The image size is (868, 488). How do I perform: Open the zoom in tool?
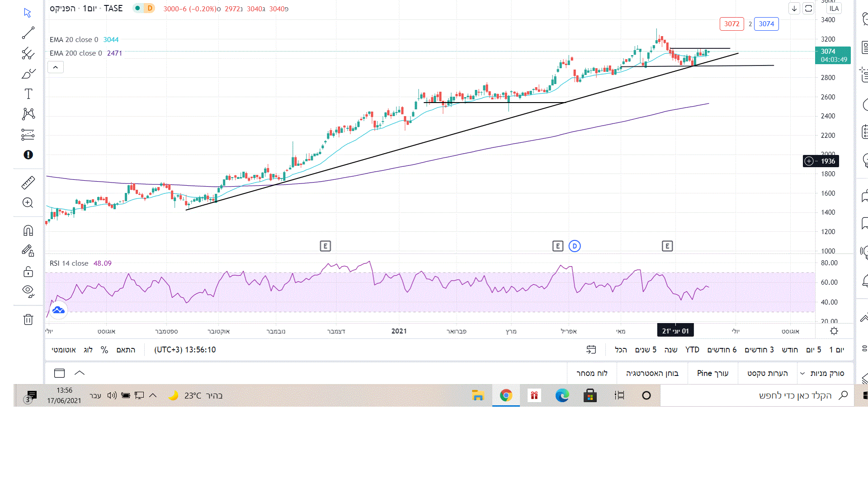coord(28,203)
